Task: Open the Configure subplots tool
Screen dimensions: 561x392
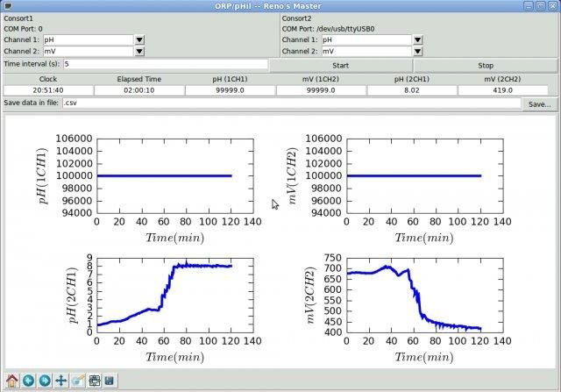Action: (x=95, y=381)
